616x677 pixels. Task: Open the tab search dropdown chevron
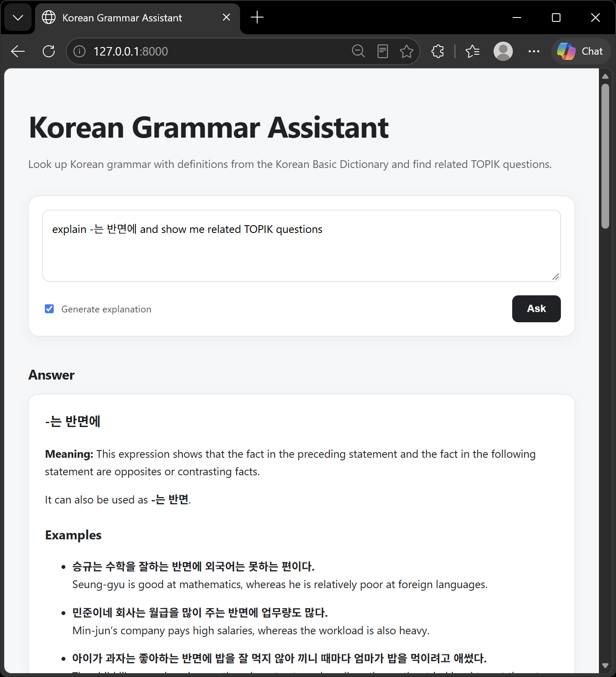tap(18, 18)
